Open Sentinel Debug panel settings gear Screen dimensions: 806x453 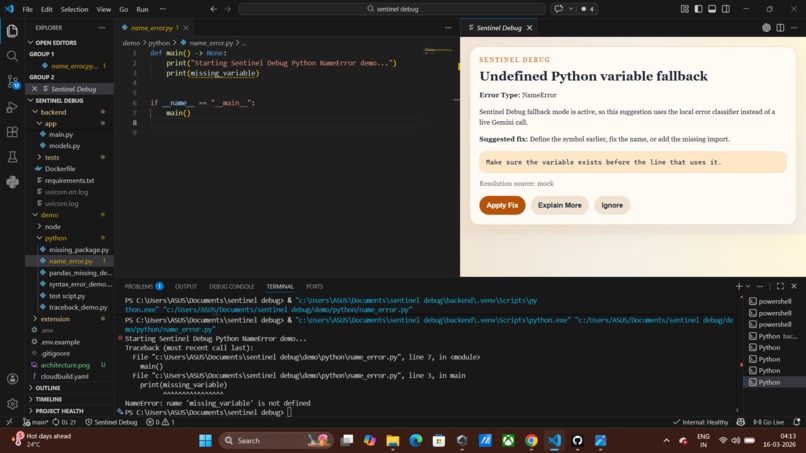point(766,28)
